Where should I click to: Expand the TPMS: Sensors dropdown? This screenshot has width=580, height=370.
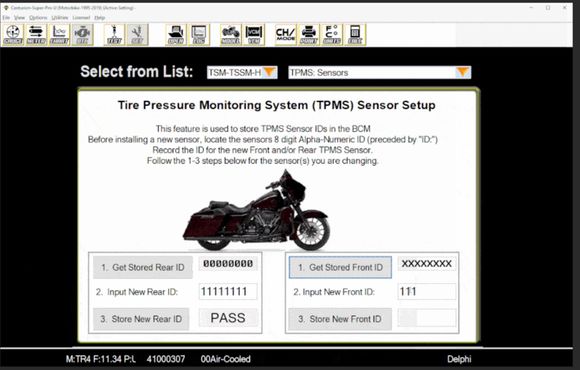pyautogui.click(x=380, y=73)
